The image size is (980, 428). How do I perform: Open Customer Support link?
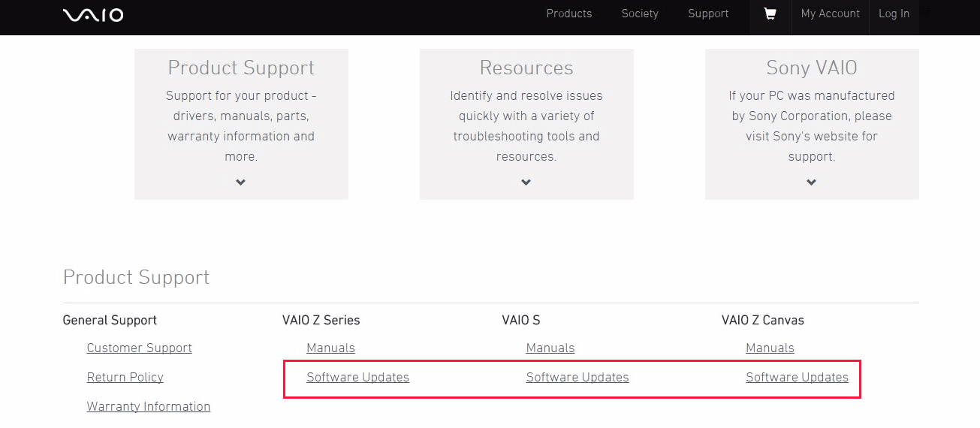[140, 348]
